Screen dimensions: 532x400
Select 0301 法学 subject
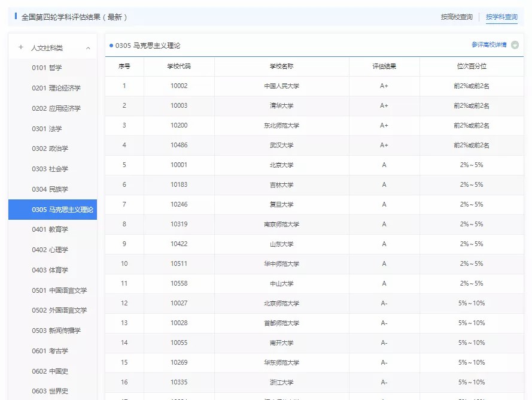pyautogui.click(x=47, y=129)
